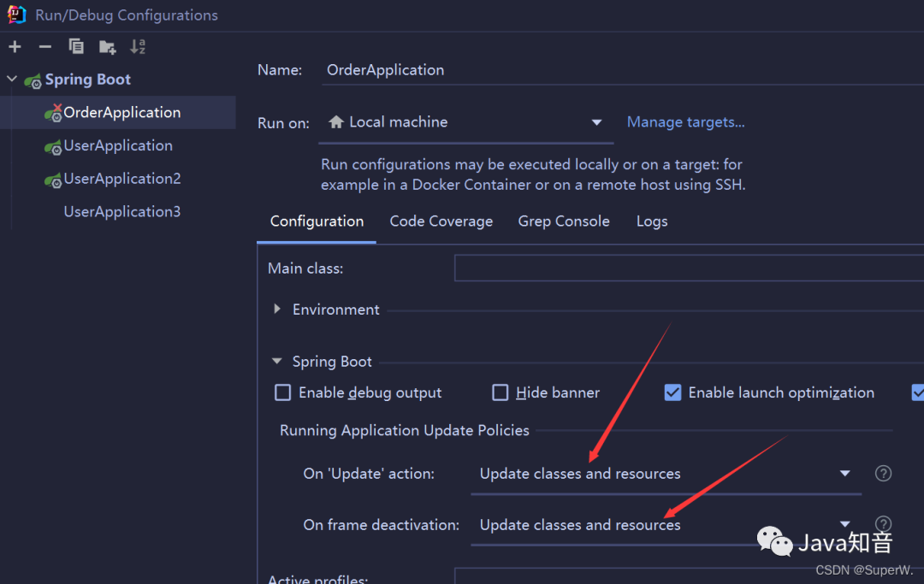924x584 pixels.
Task: Collapse the Spring Boot settings section
Action: [277, 361]
